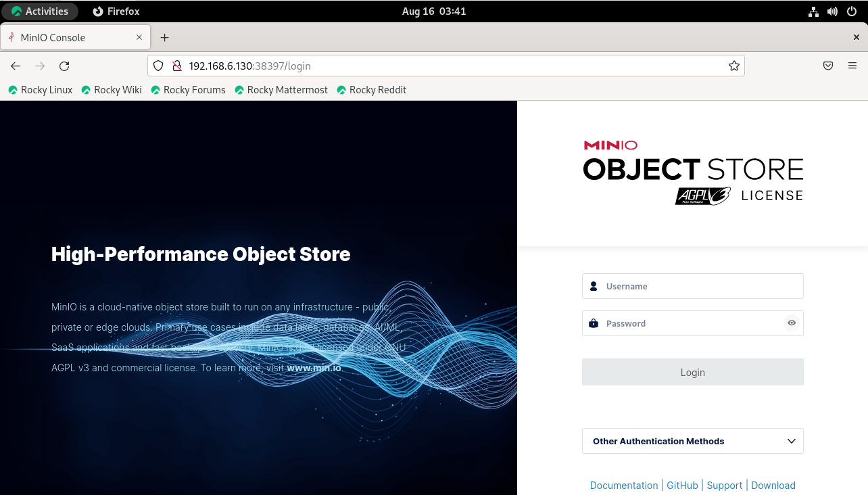Open Firefox hamburger application menu
Screen dimensions: 868x495
(852, 66)
